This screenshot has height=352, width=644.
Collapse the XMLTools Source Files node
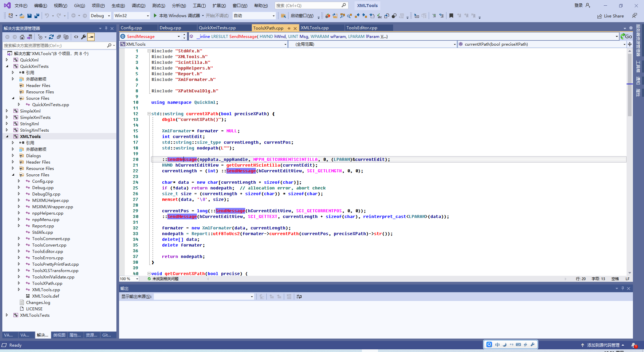pyautogui.click(x=13, y=175)
